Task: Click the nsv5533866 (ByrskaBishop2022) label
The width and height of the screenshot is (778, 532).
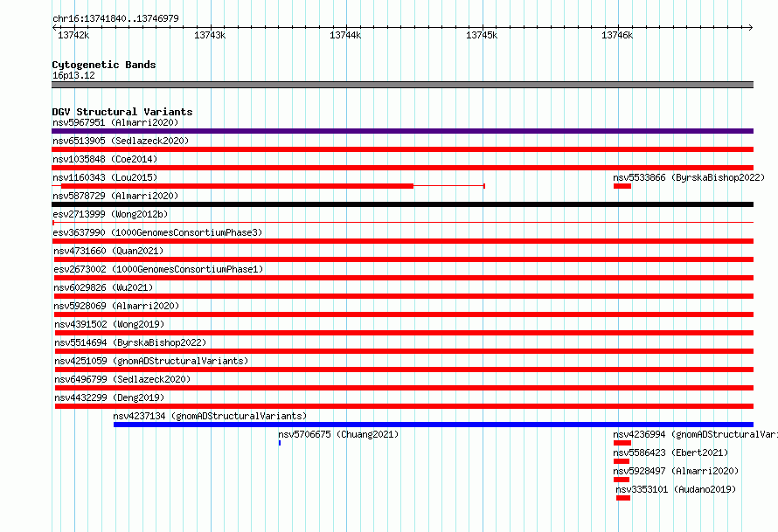Action: point(689,177)
